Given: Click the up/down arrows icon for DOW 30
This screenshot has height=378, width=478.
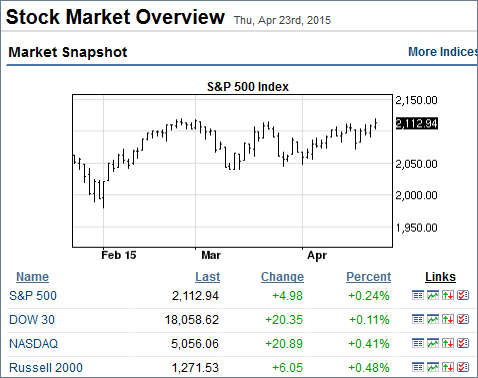Looking at the screenshot, I should [448, 319].
